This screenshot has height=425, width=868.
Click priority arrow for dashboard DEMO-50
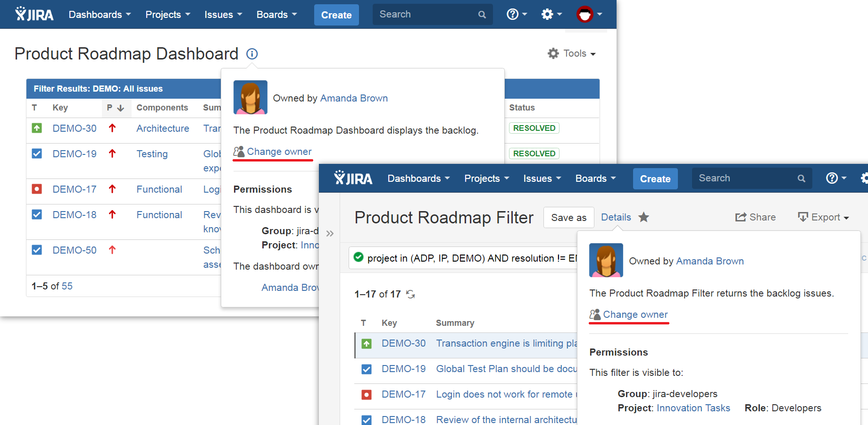click(x=112, y=250)
